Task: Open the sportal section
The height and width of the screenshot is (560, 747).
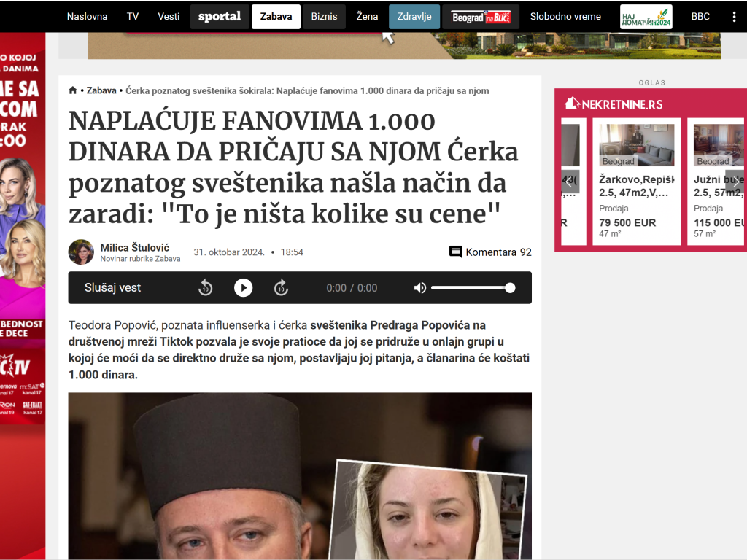Action: 220,17
